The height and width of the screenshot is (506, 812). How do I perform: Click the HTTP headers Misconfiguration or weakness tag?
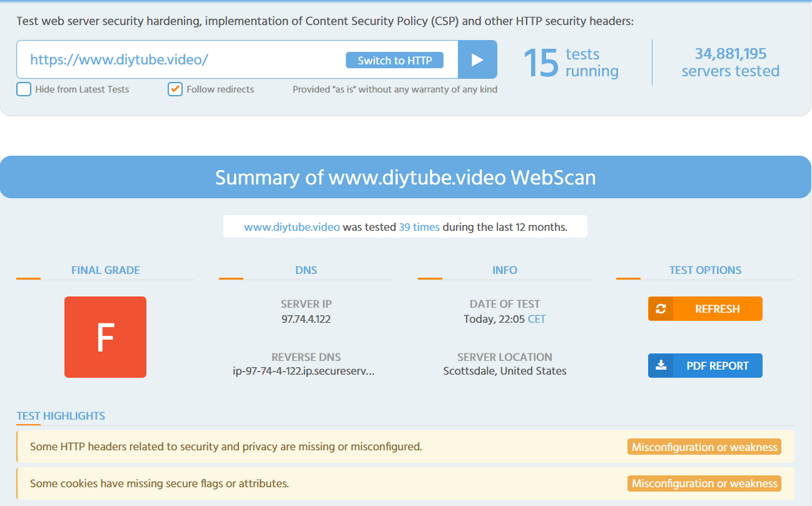point(705,447)
